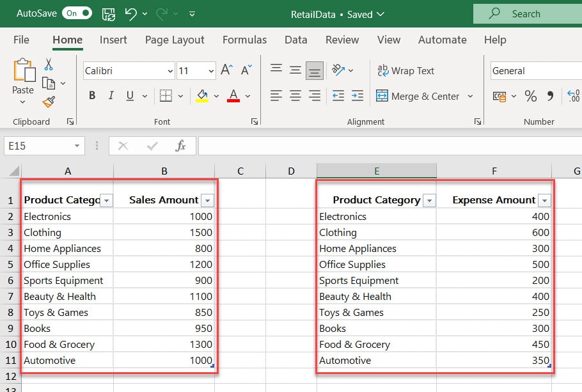Click Align Right icon

pyautogui.click(x=315, y=96)
